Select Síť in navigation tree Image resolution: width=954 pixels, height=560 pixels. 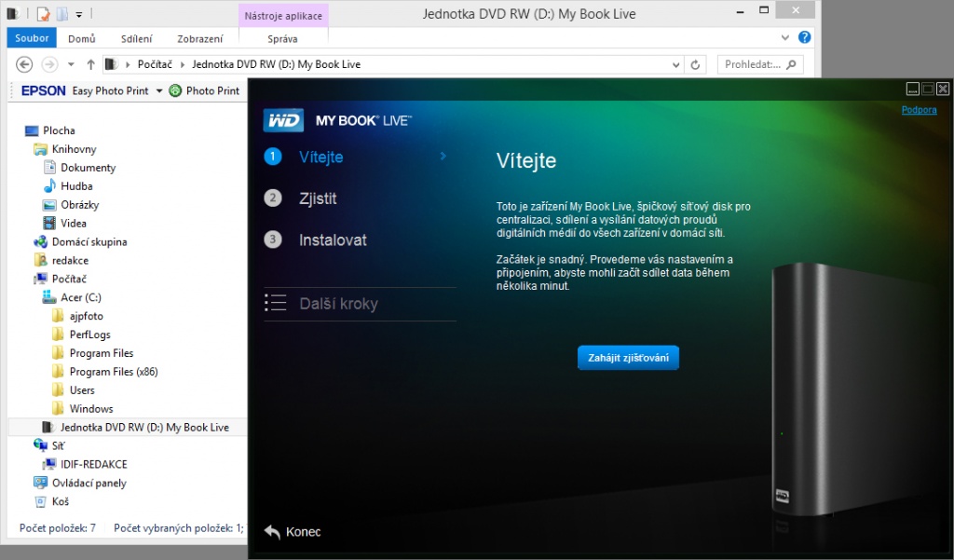pyautogui.click(x=57, y=446)
